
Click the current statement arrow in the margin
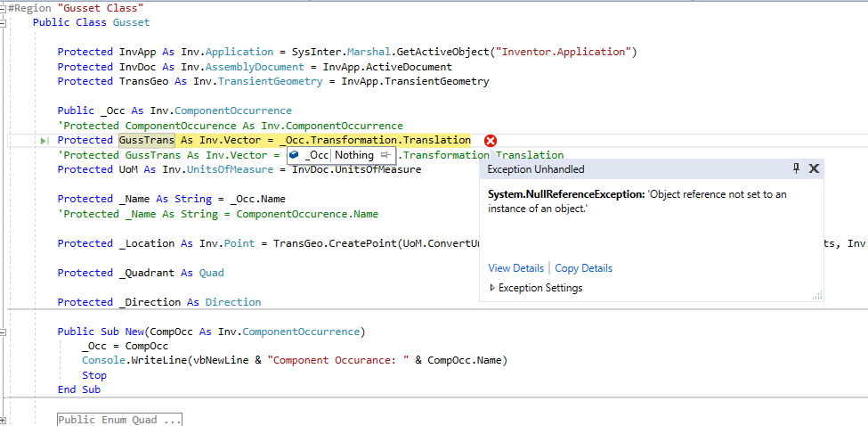click(45, 141)
